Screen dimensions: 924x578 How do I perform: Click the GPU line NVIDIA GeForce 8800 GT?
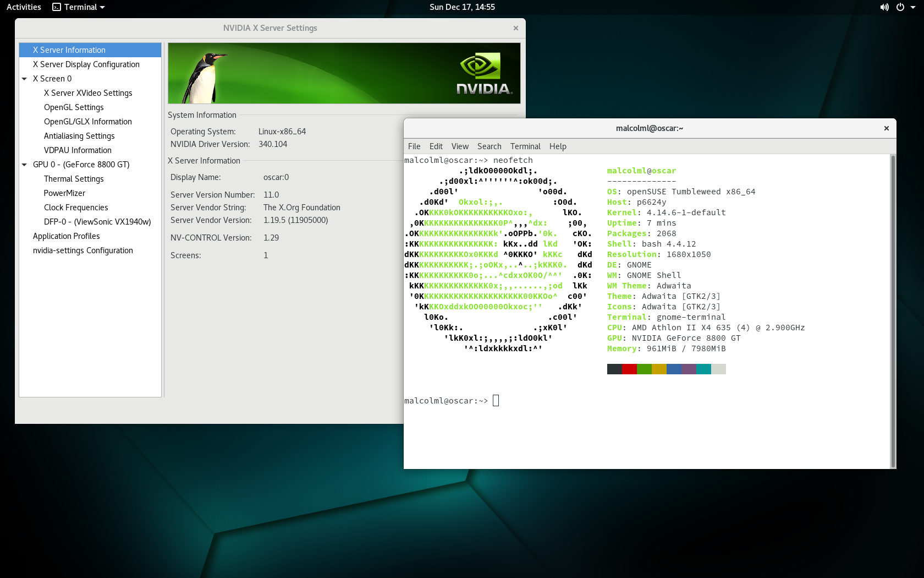(674, 339)
